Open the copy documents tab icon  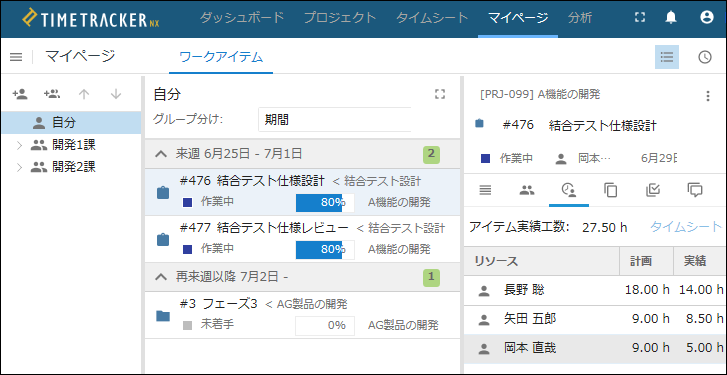tap(611, 190)
